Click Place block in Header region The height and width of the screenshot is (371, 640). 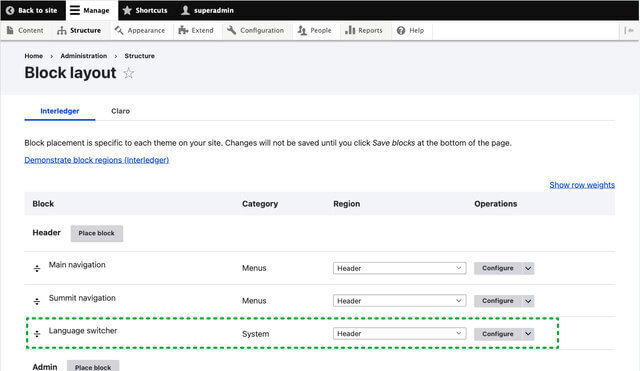point(97,233)
